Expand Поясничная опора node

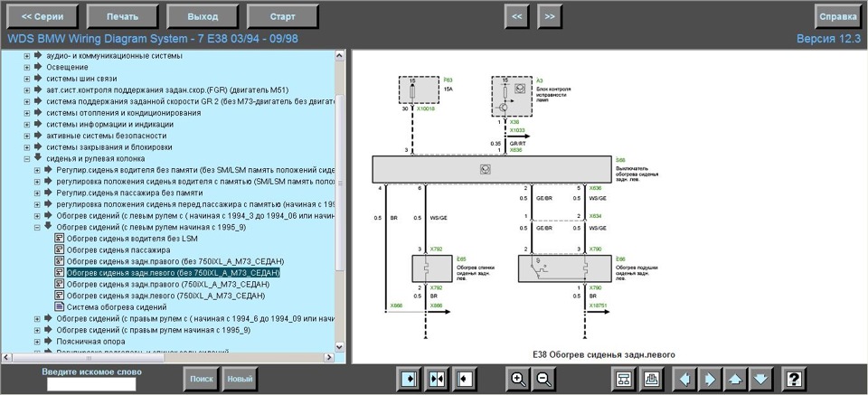pos(37,342)
